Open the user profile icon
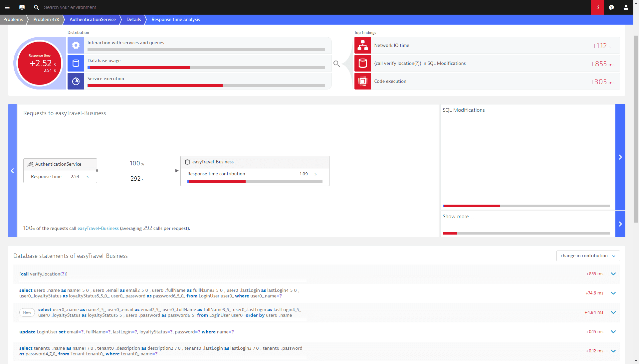The width and height of the screenshot is (639, 364). [x=626, y=7]
